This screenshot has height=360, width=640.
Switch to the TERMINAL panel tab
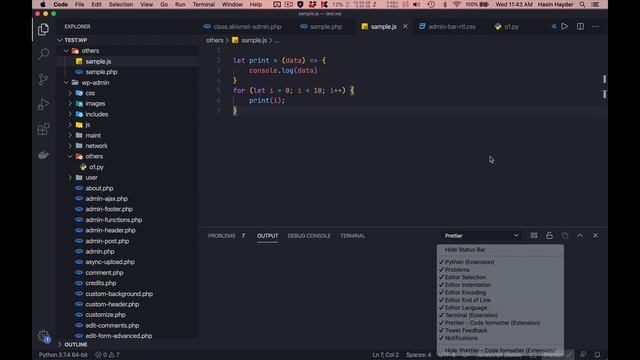point(353,236)
